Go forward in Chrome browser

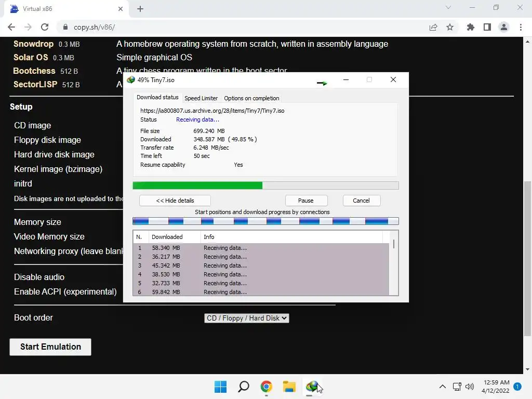(28, 27)
